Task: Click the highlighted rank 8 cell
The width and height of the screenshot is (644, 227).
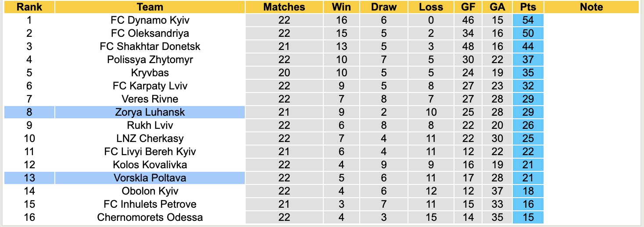Action: click(x=29, y=112)
